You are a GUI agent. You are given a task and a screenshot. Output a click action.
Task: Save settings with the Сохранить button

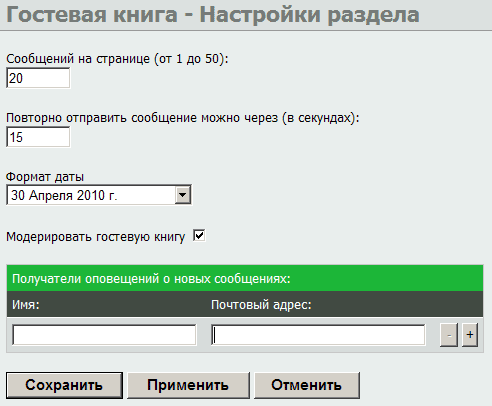click(64, 385)
